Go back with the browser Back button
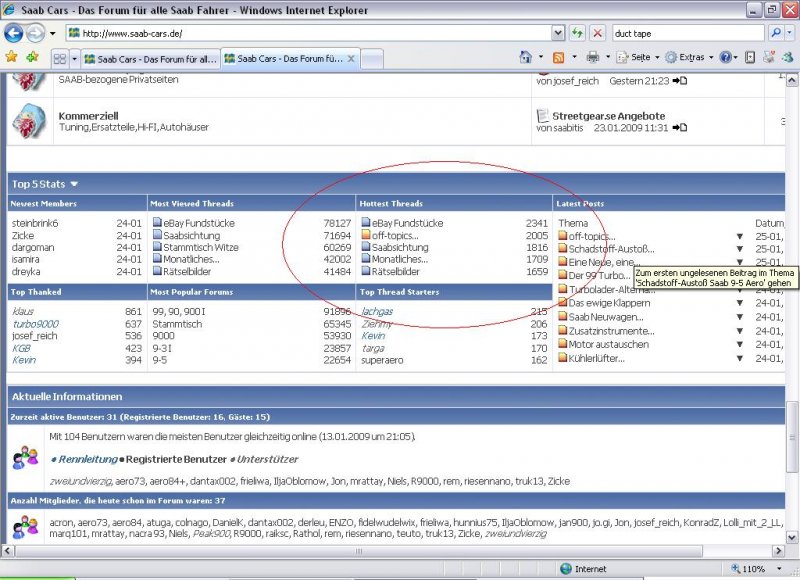Viewport: 800px width, 580px height. tap(13, 34)
